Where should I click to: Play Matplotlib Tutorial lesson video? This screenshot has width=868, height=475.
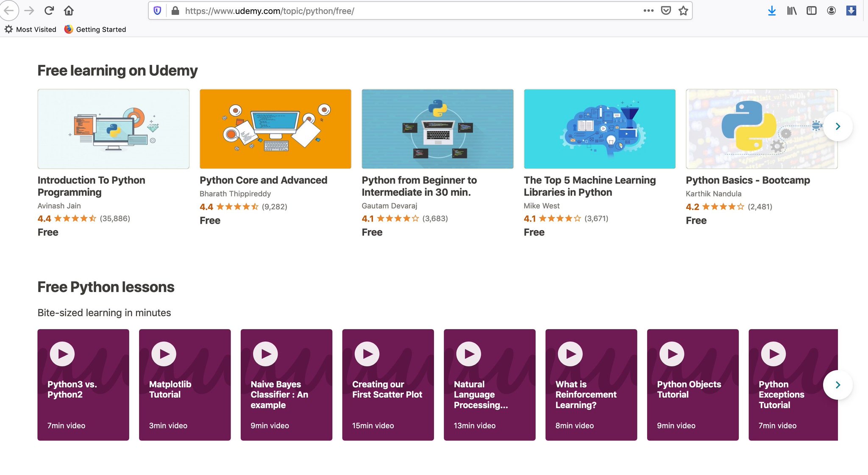[x=164, y=354]
